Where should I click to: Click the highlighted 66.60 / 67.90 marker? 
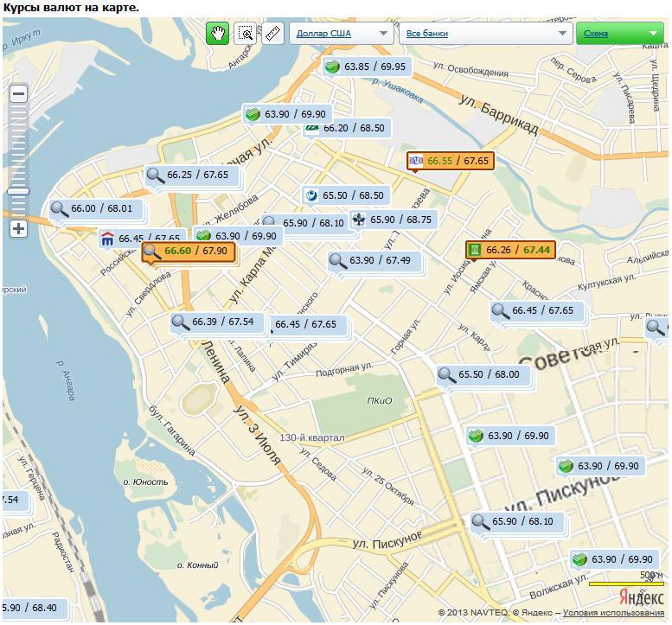point(189,252)
